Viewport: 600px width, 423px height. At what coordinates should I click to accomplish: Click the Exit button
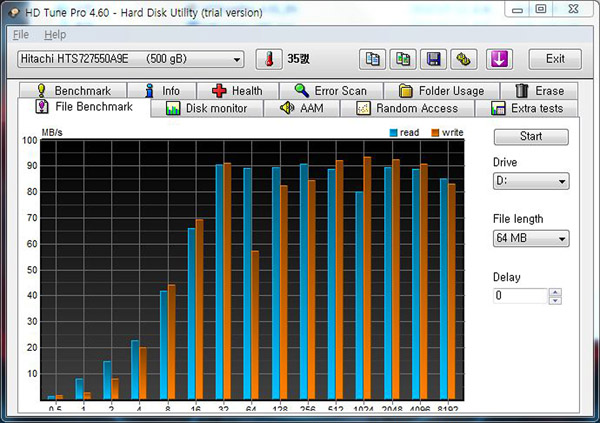click(555, 59)
